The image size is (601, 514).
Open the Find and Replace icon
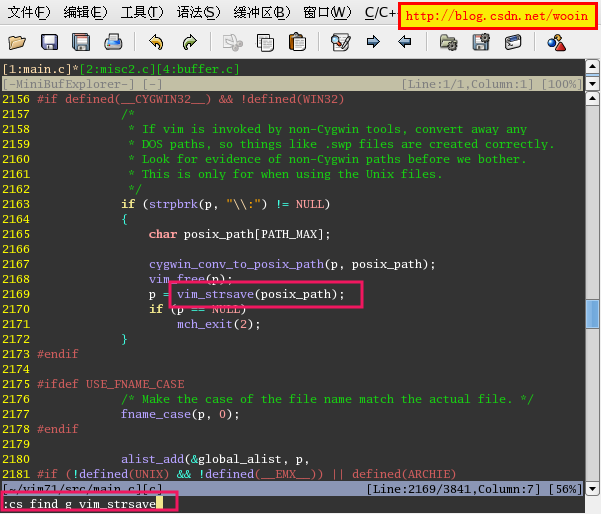tap(341, 42)
